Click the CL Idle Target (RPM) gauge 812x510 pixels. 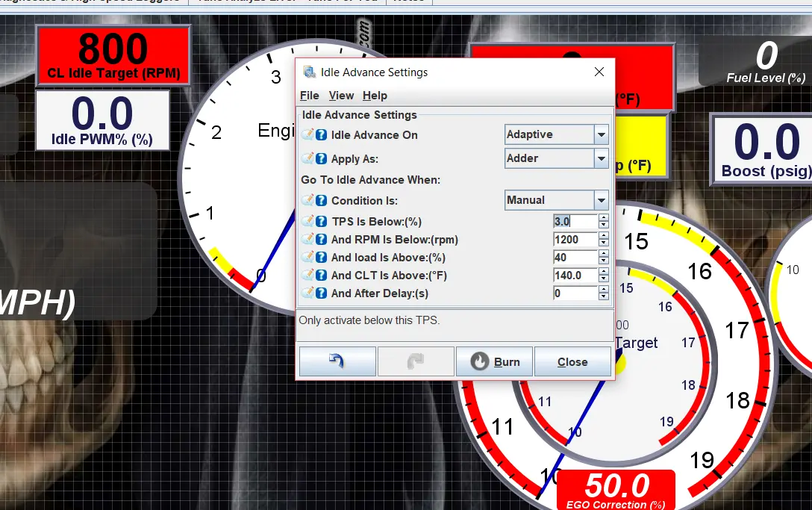coord(113,55)
